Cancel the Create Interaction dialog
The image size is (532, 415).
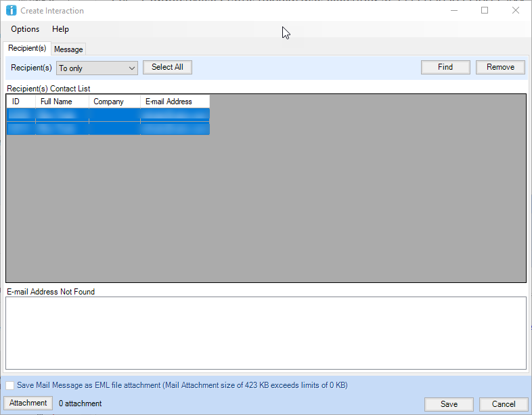click(503, 404)
